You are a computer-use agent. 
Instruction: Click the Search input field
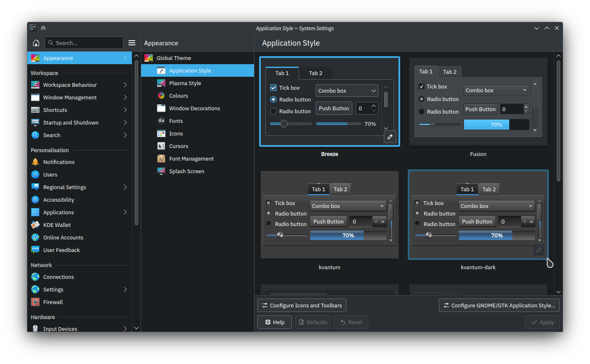tap(84, 43)
